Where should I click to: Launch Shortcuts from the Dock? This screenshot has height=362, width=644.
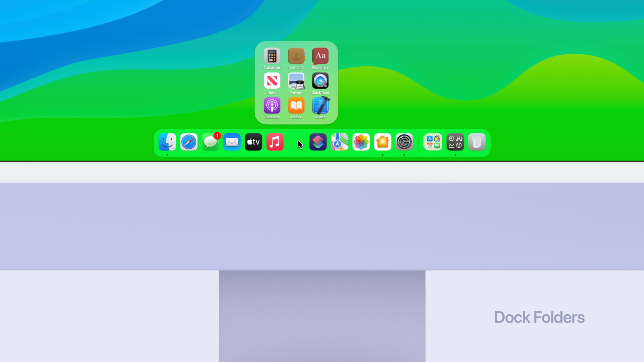point(318,142)
